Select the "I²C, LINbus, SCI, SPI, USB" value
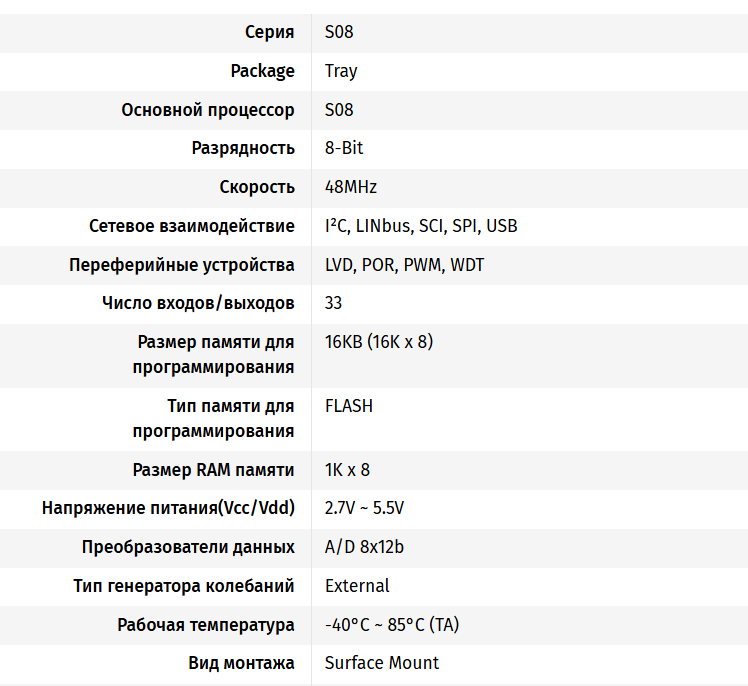The height and width of the screenshot is (686, 748). (421, 226)
